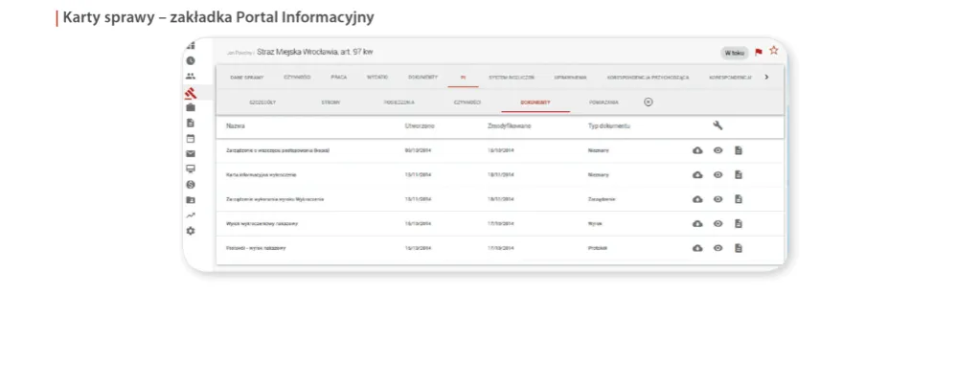Image resolution: width=980 pixels, height=385 pixels.
Task: Select row Wyrok wykroczeniowy nakazowy
Action: (x=499, y=224)
